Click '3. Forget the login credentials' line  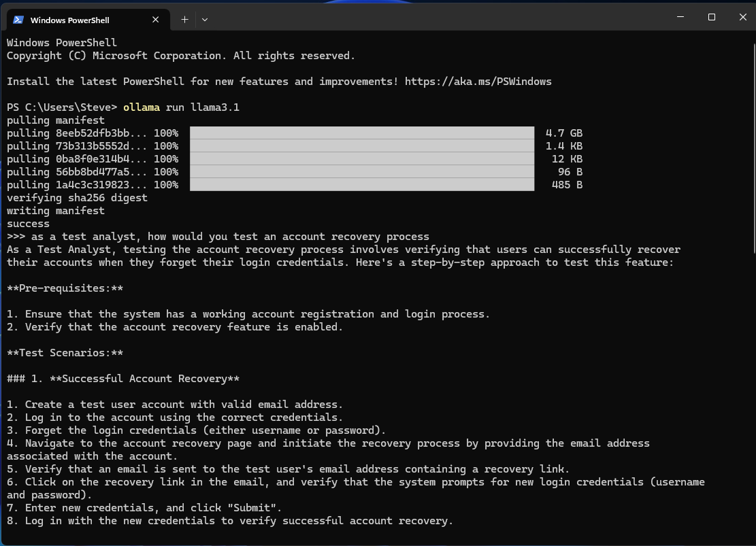click(196, 430)
